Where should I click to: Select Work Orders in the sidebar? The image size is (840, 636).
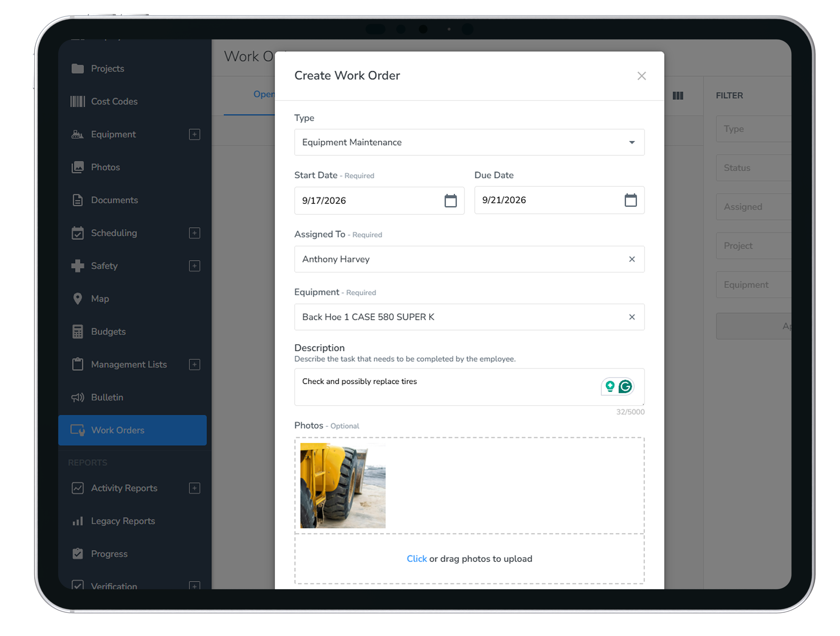click(133, 430)
